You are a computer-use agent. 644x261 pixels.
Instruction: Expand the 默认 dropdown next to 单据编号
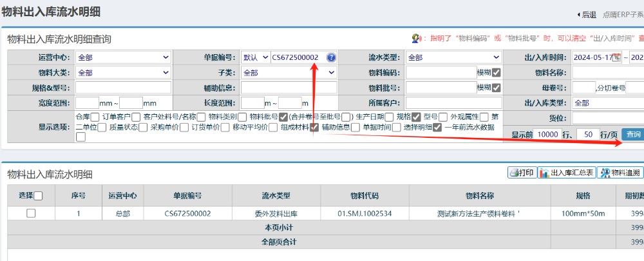pos(254,57)
